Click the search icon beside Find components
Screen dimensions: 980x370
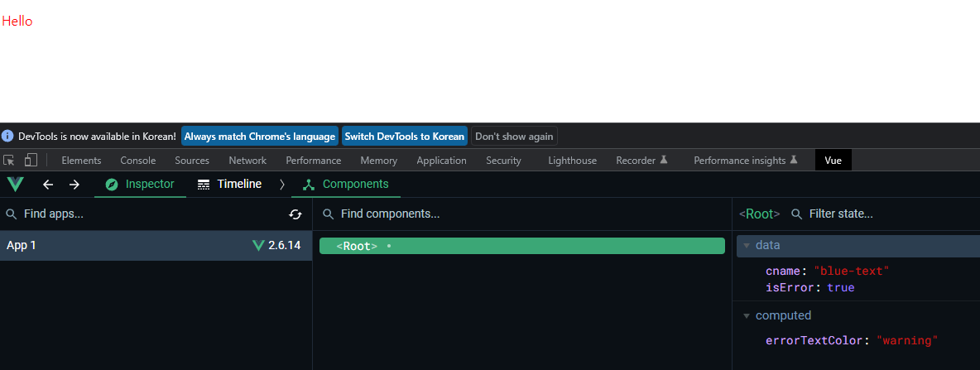[328, 214]
